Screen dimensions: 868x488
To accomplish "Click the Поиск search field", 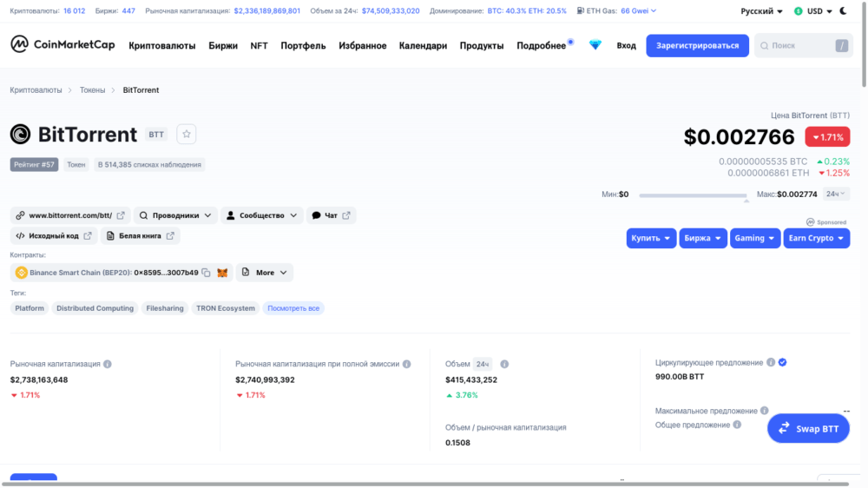I will point(794,45).
